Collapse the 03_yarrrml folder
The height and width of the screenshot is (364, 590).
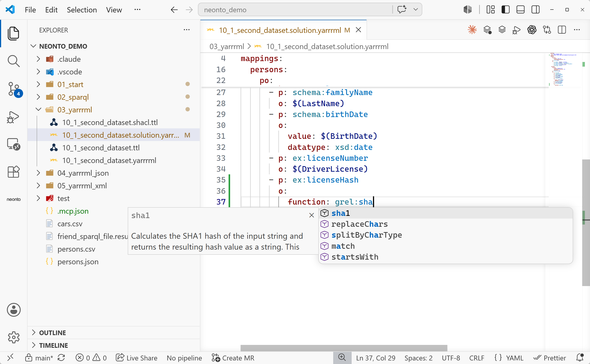38,109
